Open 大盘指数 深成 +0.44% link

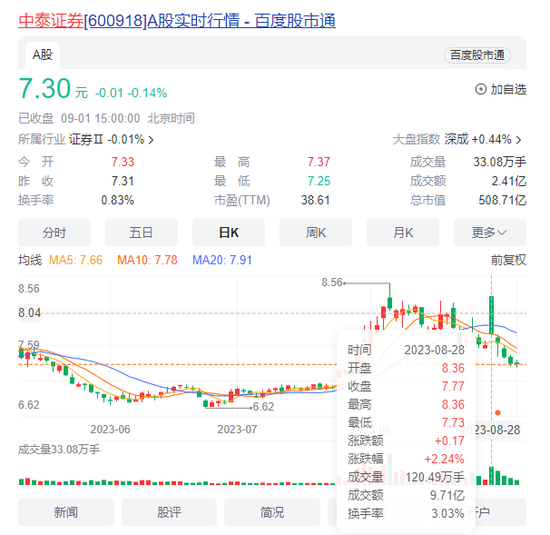coord(457,140)
